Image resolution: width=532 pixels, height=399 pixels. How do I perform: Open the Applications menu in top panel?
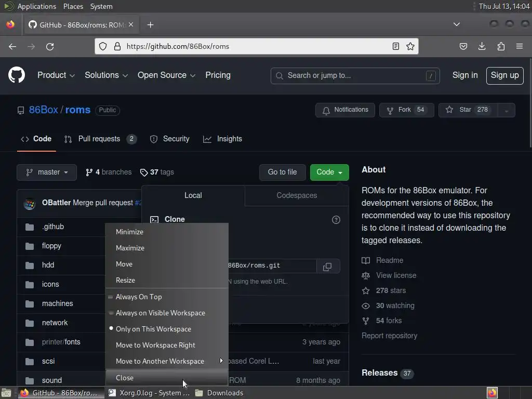tap(37, 6)
